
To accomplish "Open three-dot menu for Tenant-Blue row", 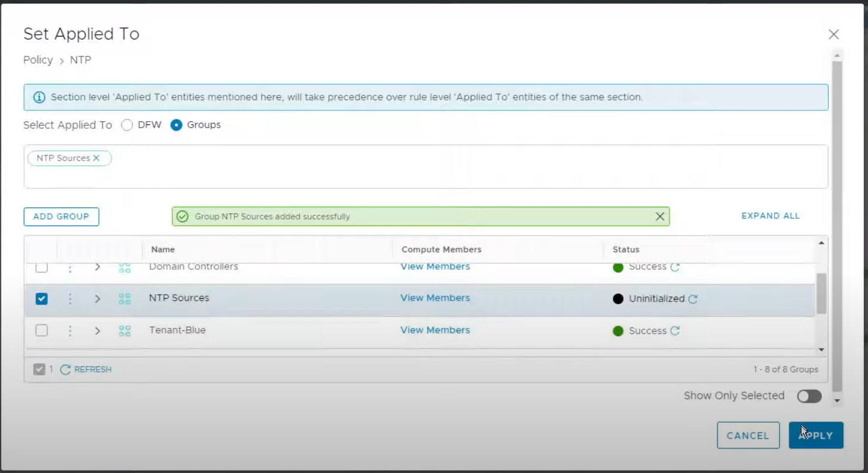I will pyautogui.click(x=70, y=331).
